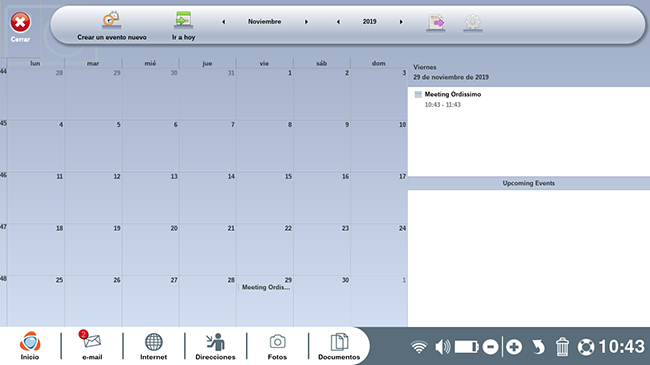Go to next year arrow after 2019

(x=401, y=22)
